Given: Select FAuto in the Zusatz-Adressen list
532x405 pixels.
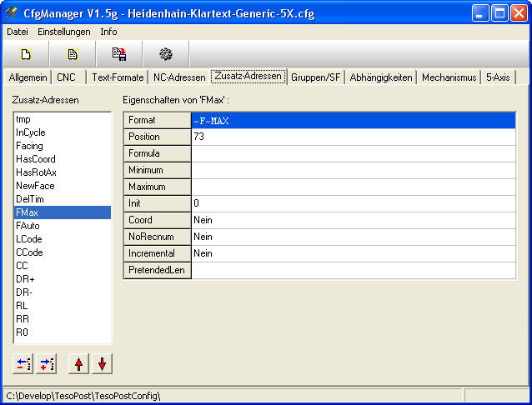Looking at the screenshot, I should pyautogui.click(x=28, y=226).
